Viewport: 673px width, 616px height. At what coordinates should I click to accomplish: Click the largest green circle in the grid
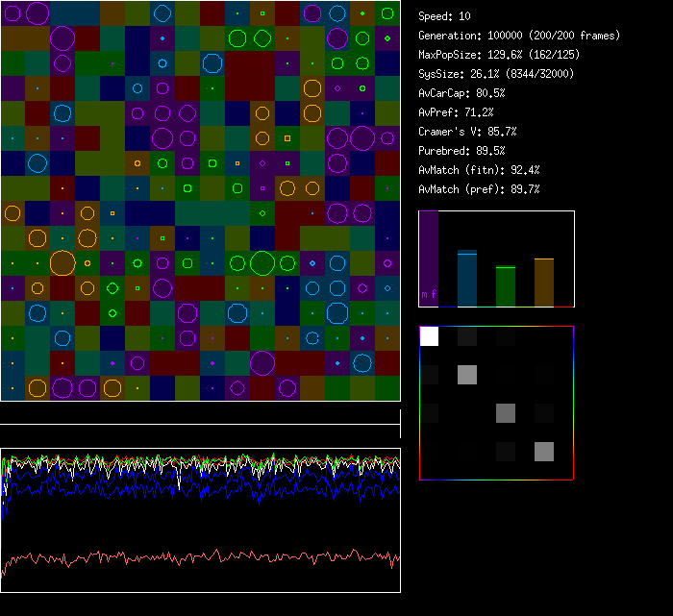[x=262, y=262]
